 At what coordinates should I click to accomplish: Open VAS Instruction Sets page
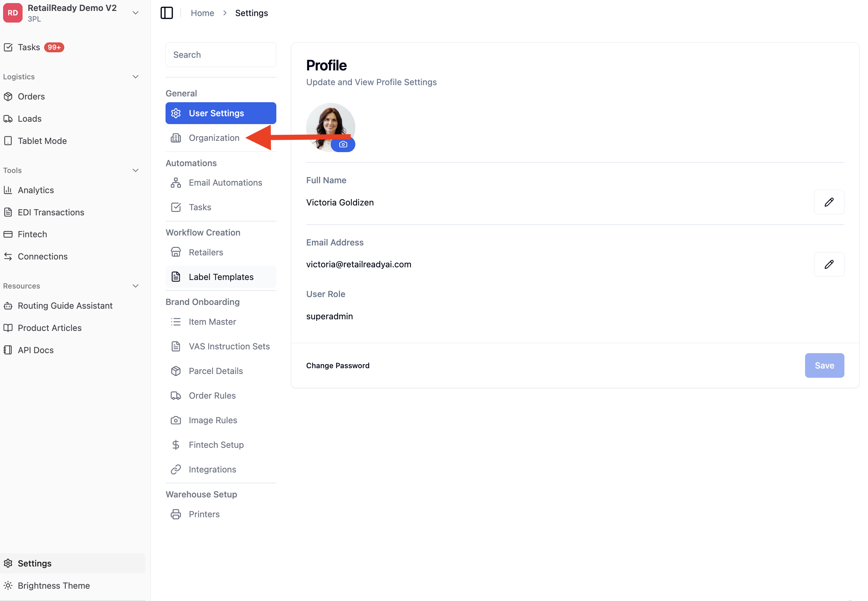[x=221, y=346]
